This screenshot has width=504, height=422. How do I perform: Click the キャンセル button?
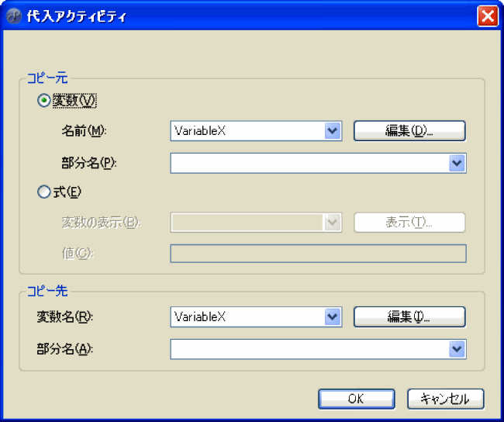[446, 400]
